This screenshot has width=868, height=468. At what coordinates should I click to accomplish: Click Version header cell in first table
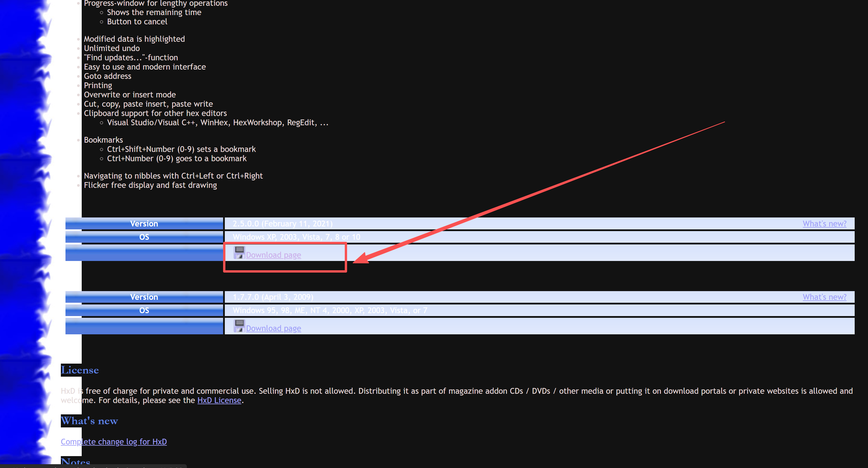pos(144,224)
